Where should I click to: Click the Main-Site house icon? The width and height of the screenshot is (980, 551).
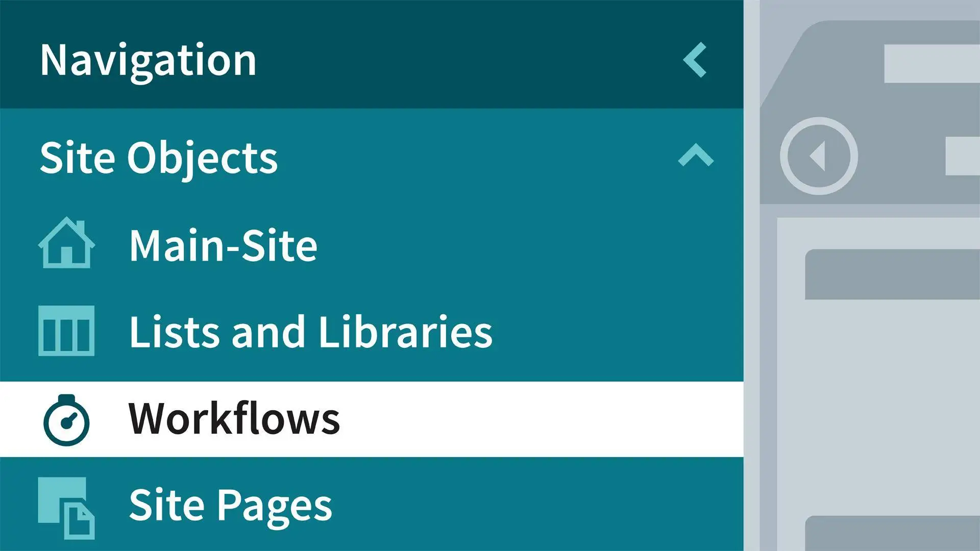(66, 243)
